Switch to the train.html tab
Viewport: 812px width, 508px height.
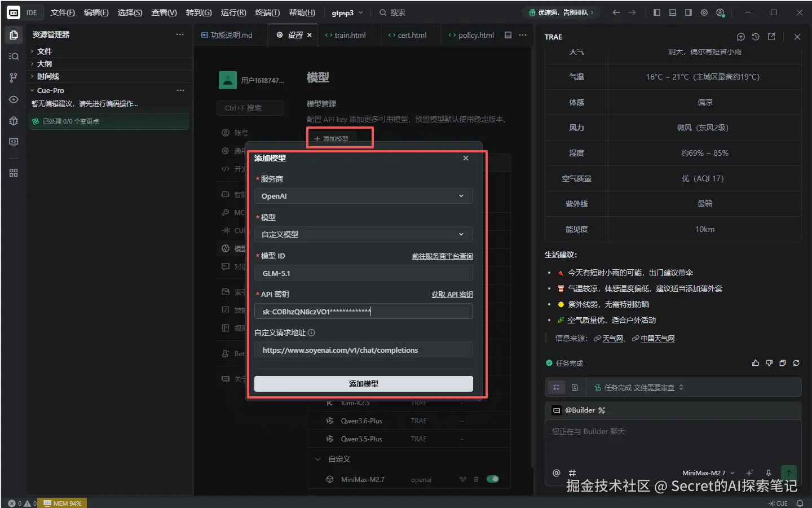345,35
